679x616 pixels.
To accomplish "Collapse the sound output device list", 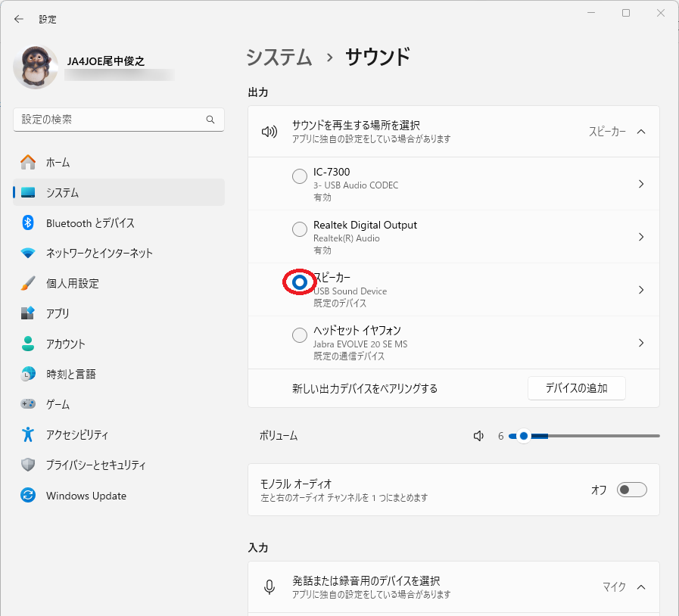I will coord(641,132).
